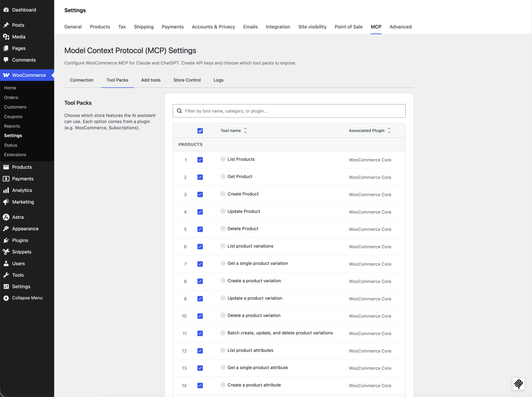Image resolution: width=532 pixels, height=397 pixels.
Task: Click the Collapse Menu arrow icon
Action: click(x=6, y=298)
